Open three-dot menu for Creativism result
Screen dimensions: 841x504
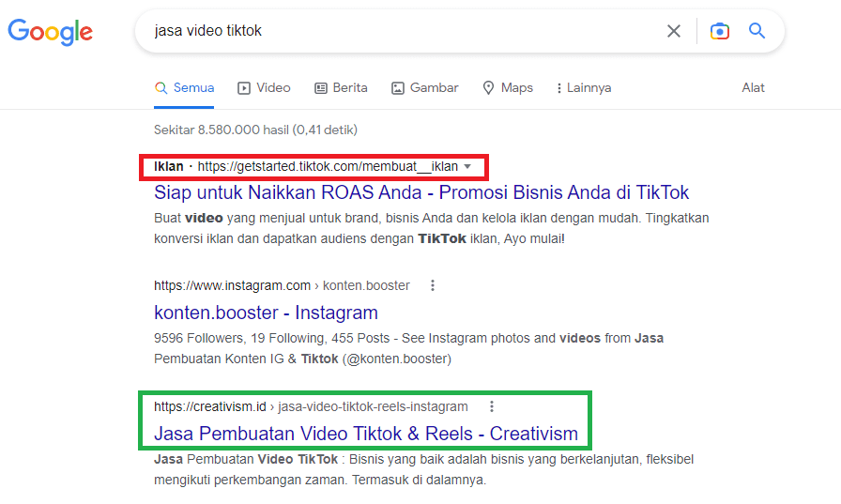491,407
